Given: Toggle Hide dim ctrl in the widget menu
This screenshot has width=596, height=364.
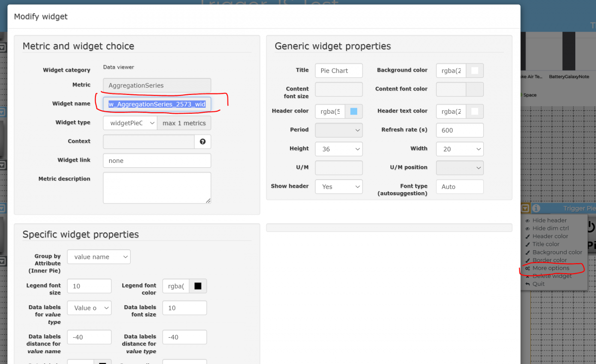Looking at the screenshot, I should pyautogui.click(x=550, y=228).
